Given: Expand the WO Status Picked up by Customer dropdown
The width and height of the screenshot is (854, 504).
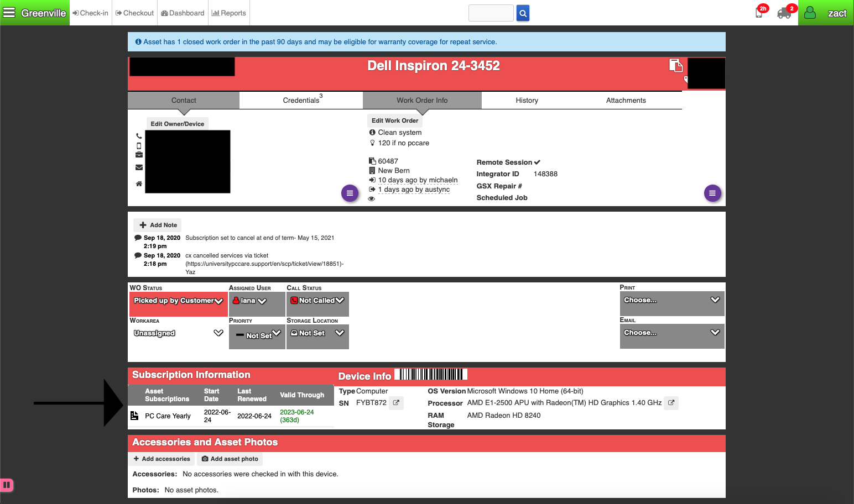Looking at the screenshot, I should (x=178, y=301).
